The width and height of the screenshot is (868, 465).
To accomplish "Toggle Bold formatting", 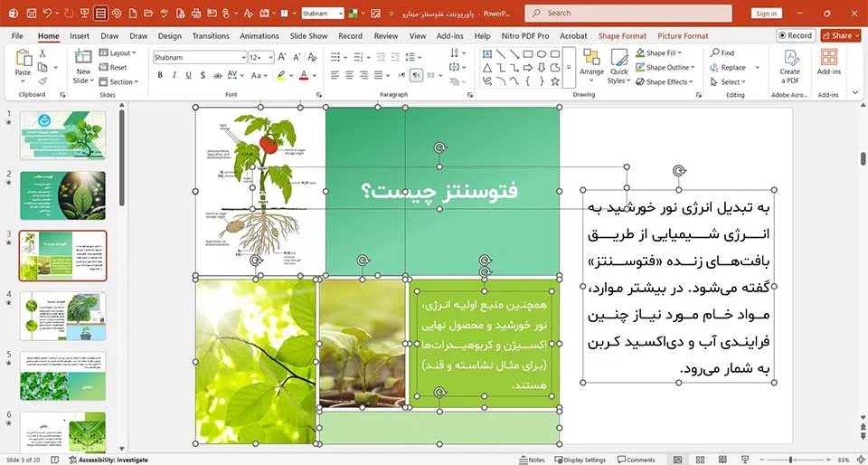I will pyautogui.click(x=160, y=75).
